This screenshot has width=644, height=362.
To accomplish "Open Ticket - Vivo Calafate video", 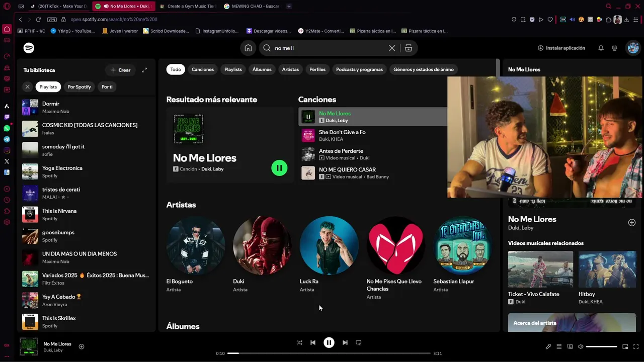I will (540, 278).
